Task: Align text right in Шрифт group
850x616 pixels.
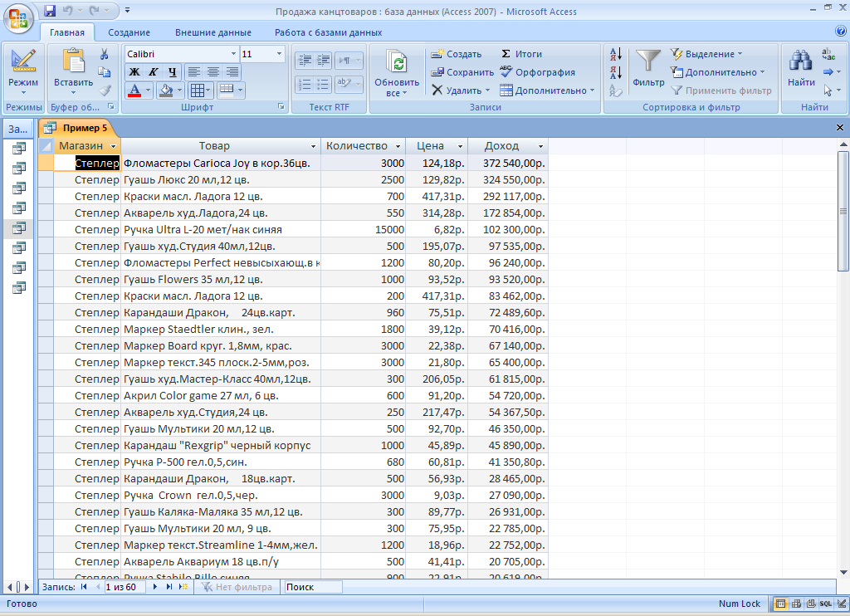Action: (x=232, y=72)
